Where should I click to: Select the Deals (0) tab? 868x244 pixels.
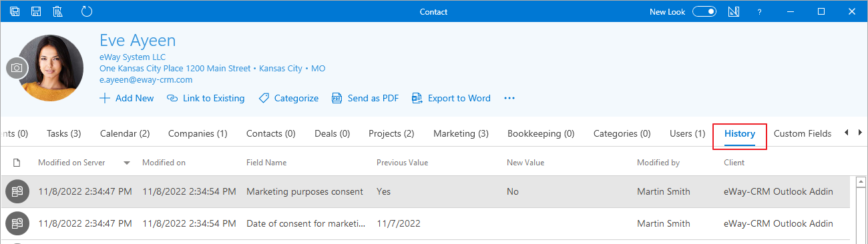333,134
